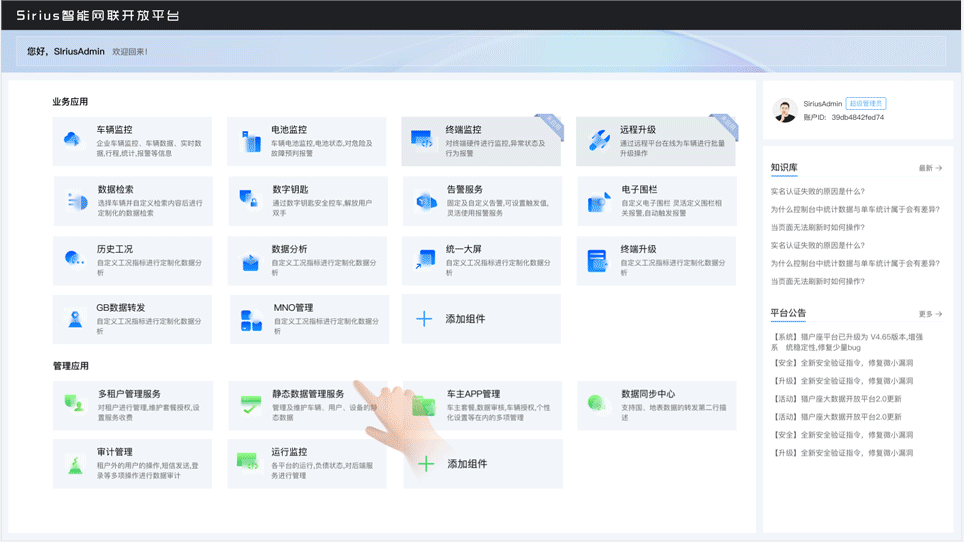964x542 pixels.
Task: Open the 数据分析 data analysis icon
Action: (249, 261)
